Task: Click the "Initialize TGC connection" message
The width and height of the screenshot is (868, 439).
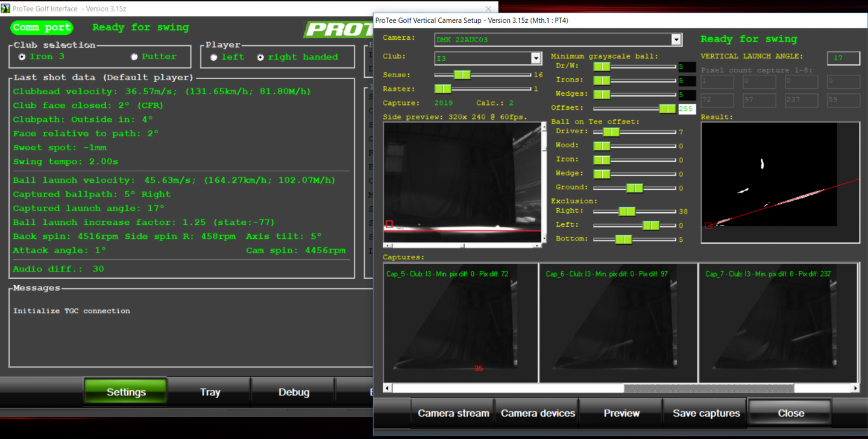Action: coord(71,311)
